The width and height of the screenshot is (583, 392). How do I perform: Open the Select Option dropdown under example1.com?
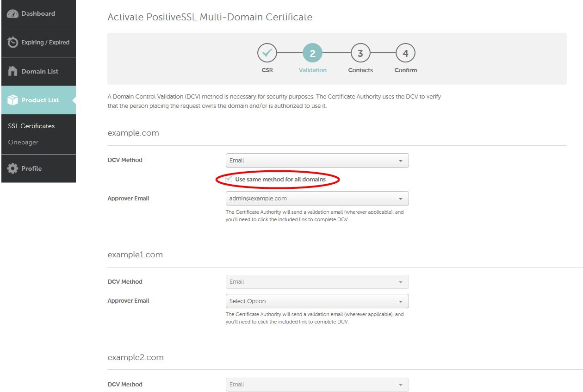[317, 301]
